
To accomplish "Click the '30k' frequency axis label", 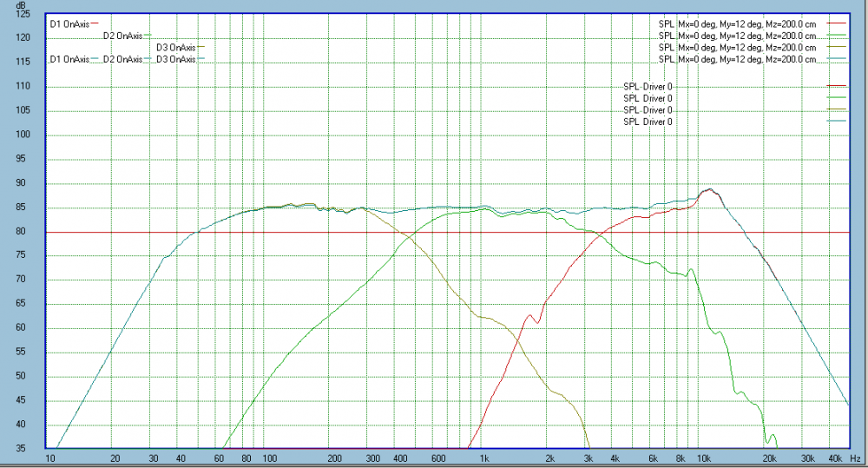I will (807, 458).
